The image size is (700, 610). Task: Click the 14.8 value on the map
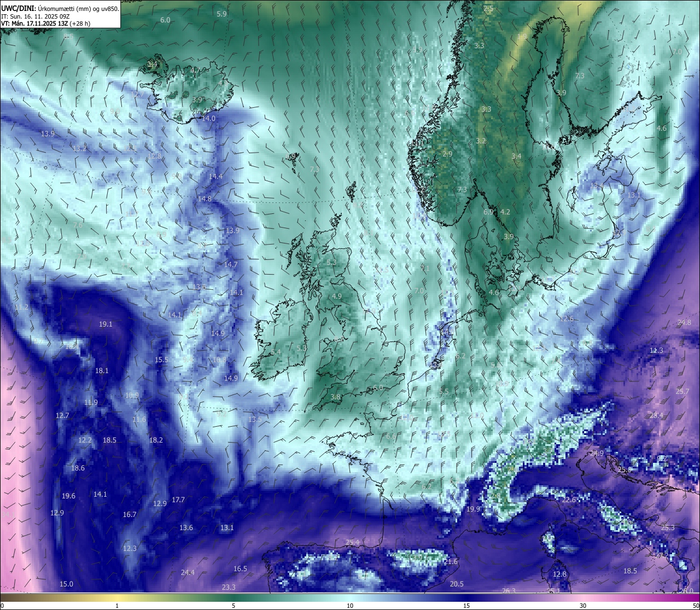pyautogui.click(x=205, y=199)
